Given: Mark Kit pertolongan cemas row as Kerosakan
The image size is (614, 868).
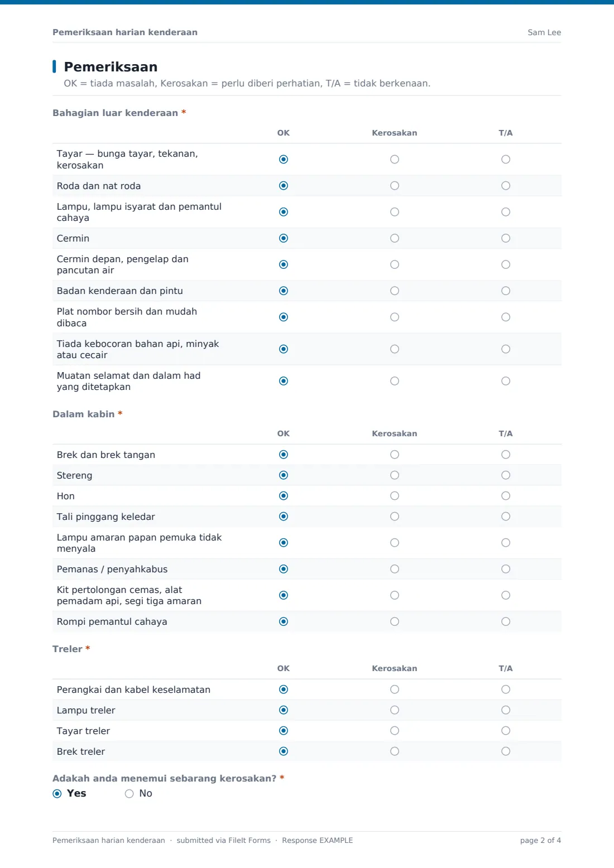Looking at the screenshot, I should (395, 595).
